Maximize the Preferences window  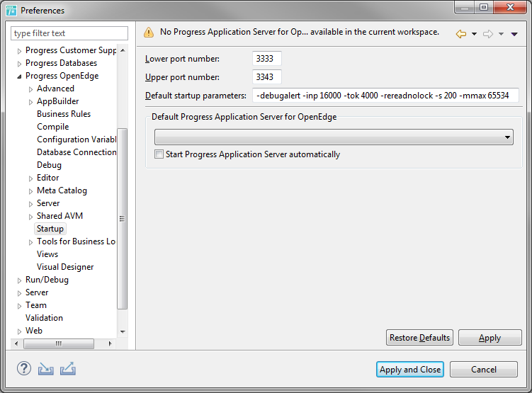(x=484, y=7)
